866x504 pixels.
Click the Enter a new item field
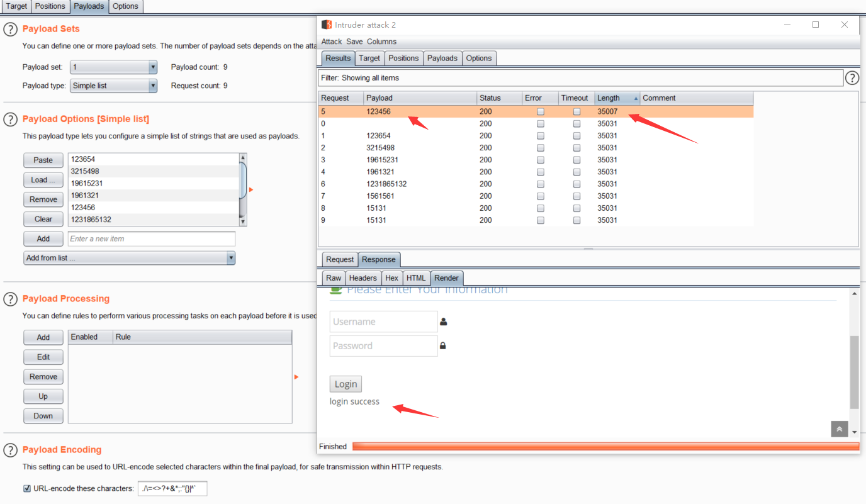[151, 239]
